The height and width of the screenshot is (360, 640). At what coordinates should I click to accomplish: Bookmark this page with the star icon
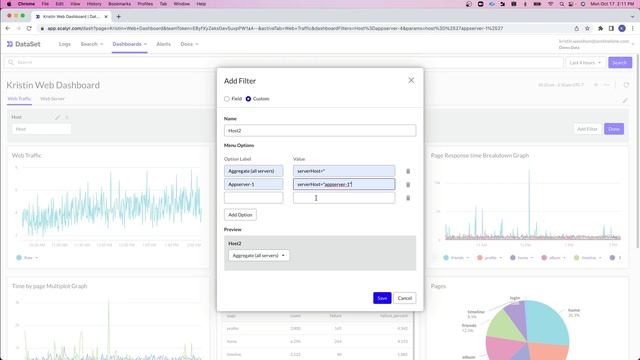point(587,28)
